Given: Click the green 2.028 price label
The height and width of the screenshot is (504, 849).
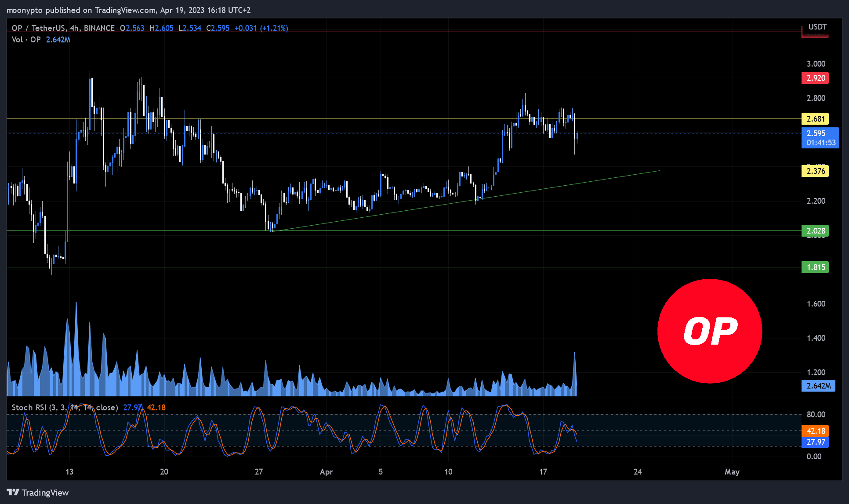Looking at the screenshot, I should [815, 231].
